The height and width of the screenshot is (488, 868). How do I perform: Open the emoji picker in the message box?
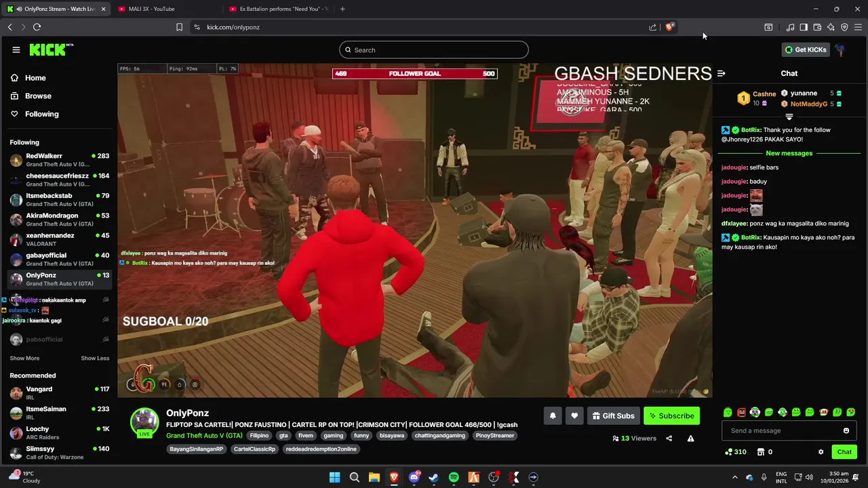846,430
